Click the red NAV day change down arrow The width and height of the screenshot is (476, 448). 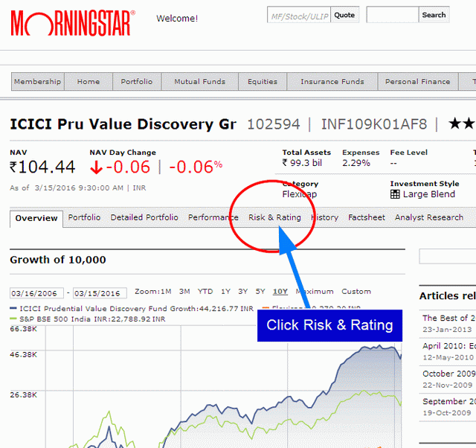96,167
